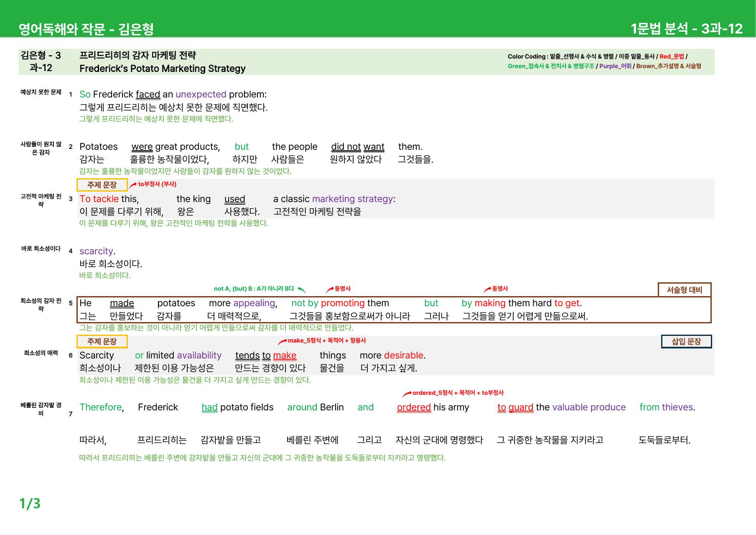Screen dimensions: 756x535
Task: Click the header text 1문법 분석 - 3과-12
Action: (686, 28)
